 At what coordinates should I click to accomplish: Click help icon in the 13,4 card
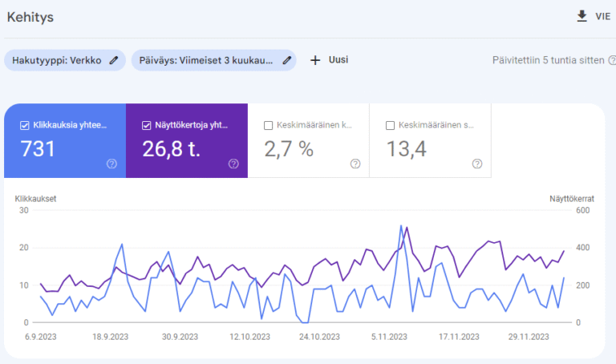coord(477,164)
